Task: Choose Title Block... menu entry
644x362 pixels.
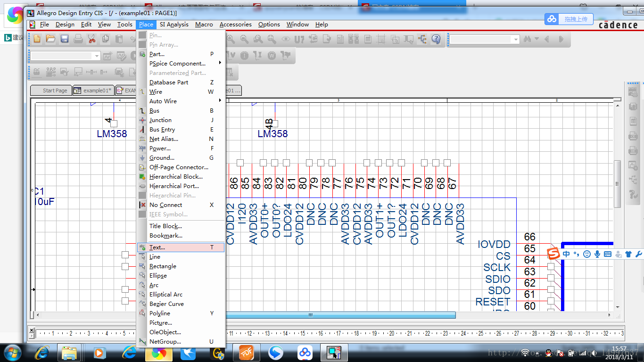Action: pyautogui.click(x=181, y=226)
